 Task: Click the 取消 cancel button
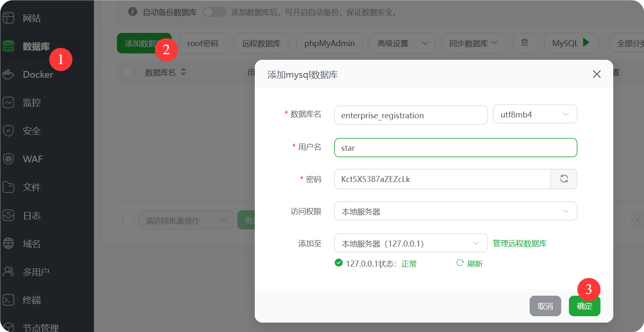click(x=545, y=306)
